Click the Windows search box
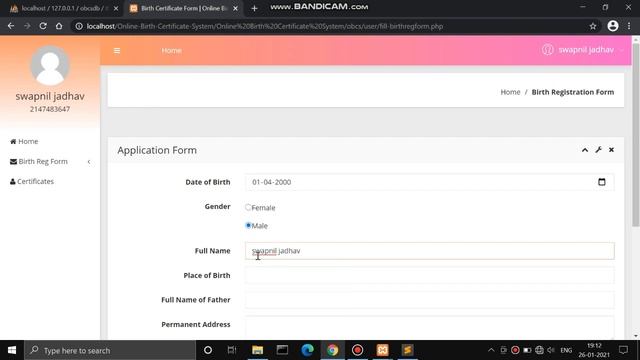640x360 pixels. click(110, 350)
